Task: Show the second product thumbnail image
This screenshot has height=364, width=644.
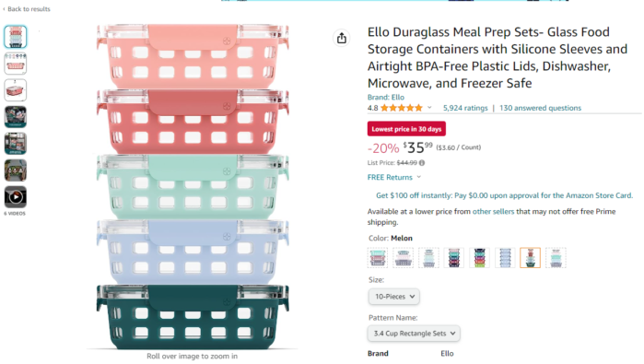Action: (x=16, y=64)
